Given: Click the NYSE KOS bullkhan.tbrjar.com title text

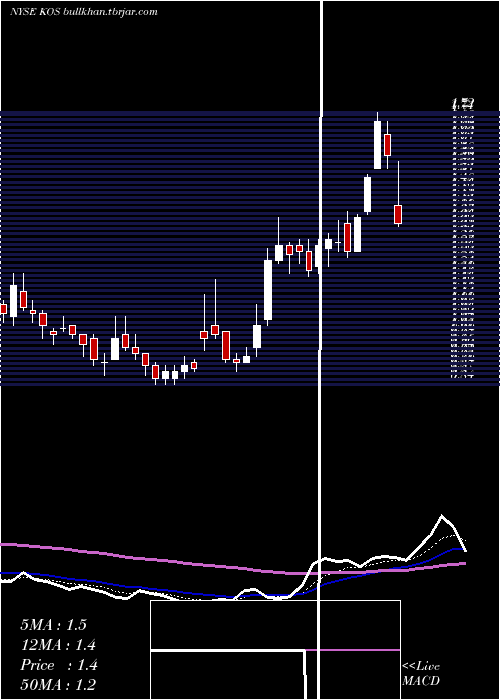Looking at the screenshot, I should click(x=83, y=12).
